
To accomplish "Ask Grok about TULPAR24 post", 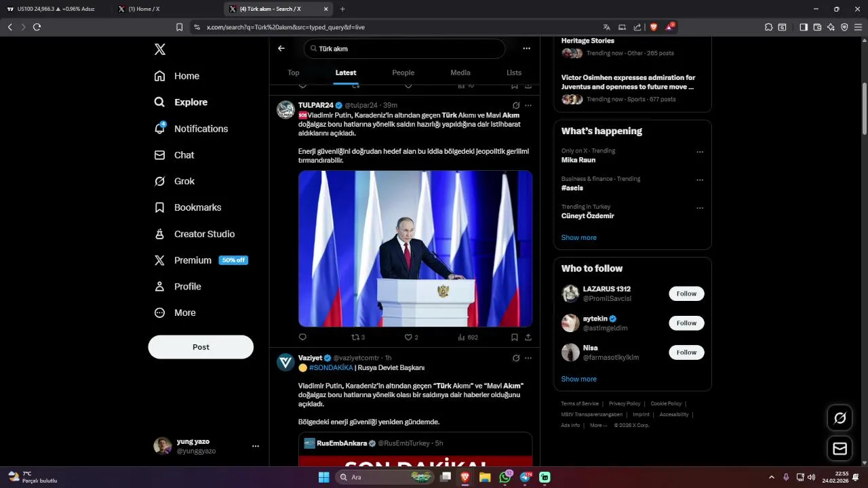I will pyautogui.click(x=516, y=106).
